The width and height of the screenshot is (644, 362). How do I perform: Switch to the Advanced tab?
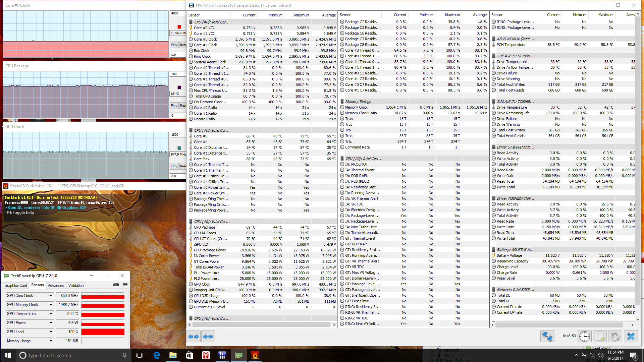(x=56, y=286)
